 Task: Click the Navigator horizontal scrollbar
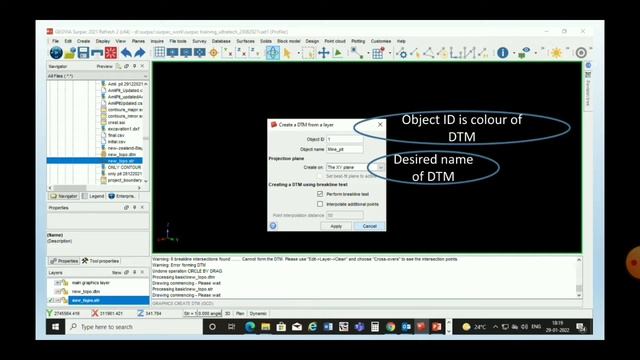point(95,188)
